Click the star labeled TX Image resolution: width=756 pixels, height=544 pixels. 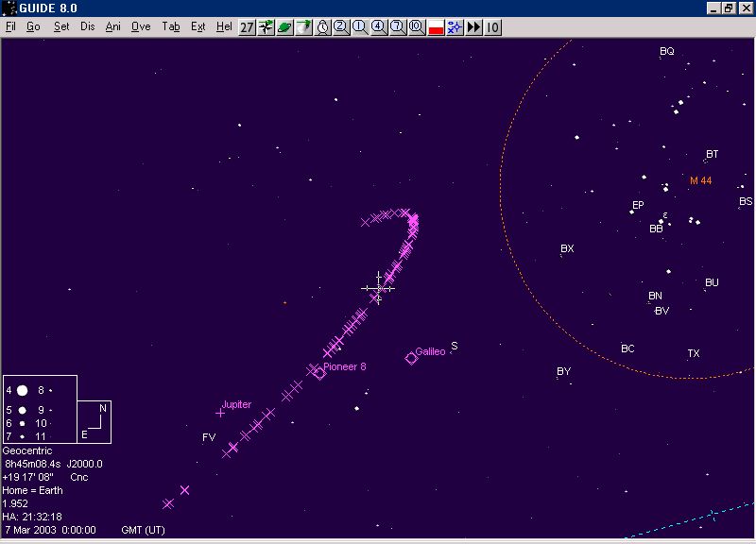point(694,353)
